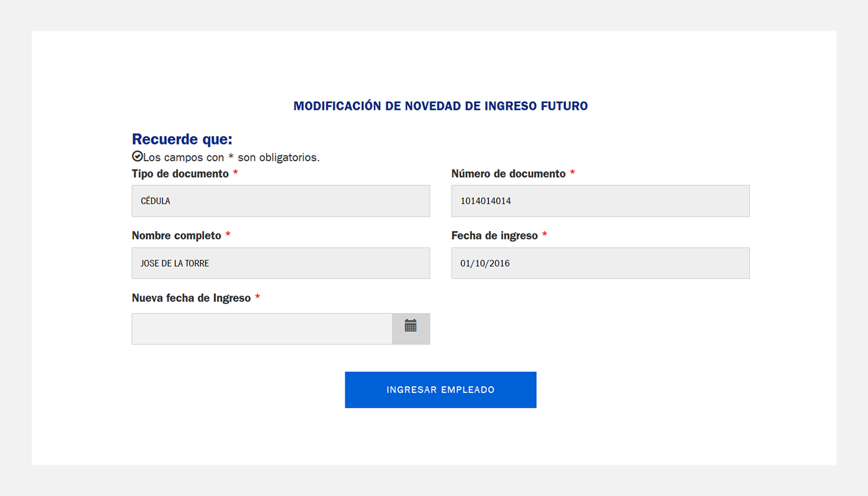
Task: Click the Nombre completo field JOSE DE LA TORRE
Action: coord(281,263)
